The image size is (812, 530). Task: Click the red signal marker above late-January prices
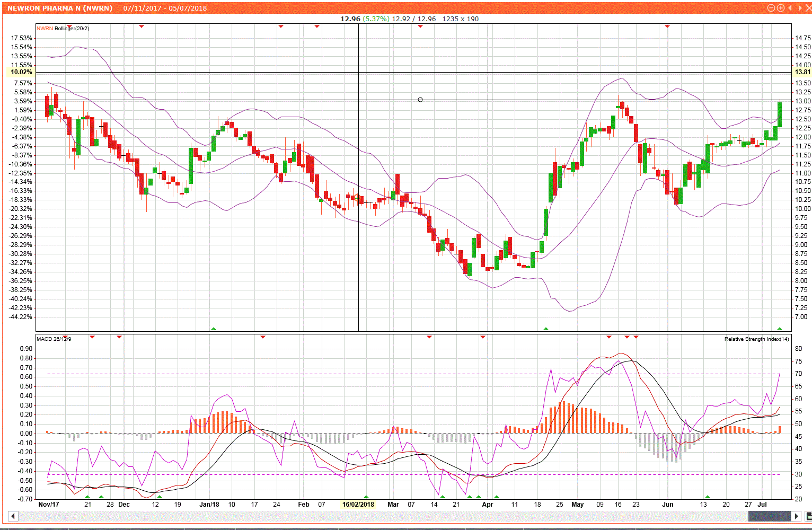[x=281, y=26]
